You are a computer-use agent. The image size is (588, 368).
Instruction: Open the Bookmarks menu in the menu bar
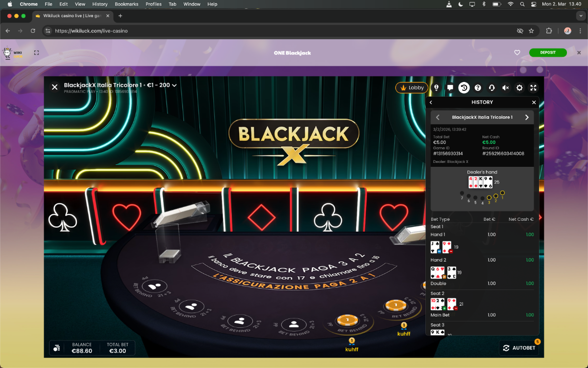tap(126, 4)
